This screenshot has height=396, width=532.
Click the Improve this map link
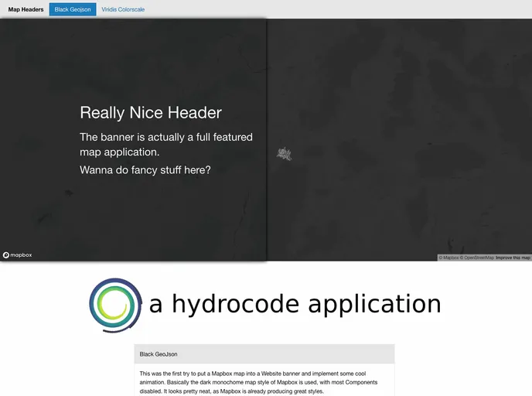[513, 258]
